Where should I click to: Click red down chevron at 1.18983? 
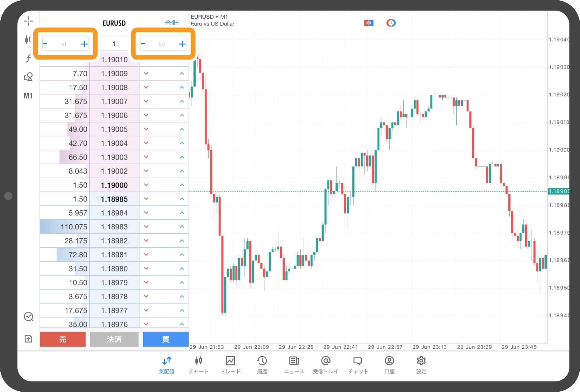click(146, 227)
